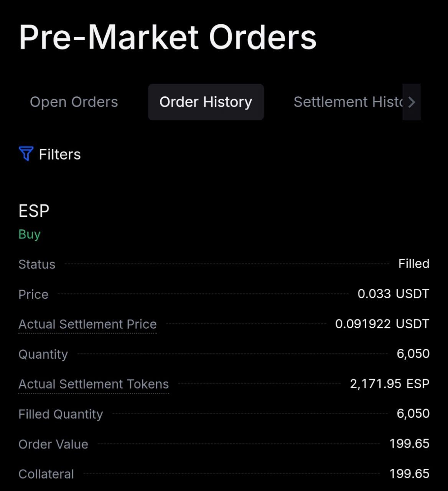Click the Filled Quantity row's 6,050 value
Screen dimensions: 448x491
point(413,414)
